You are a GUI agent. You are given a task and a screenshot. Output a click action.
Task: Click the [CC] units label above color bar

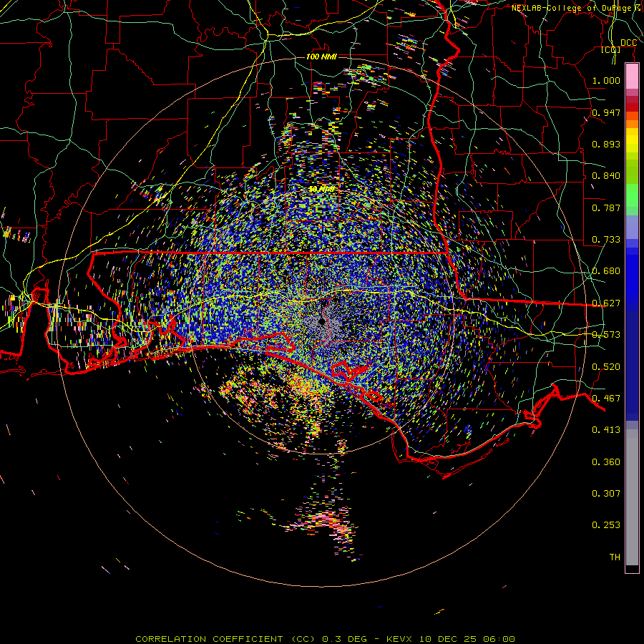tap(610, 50)
